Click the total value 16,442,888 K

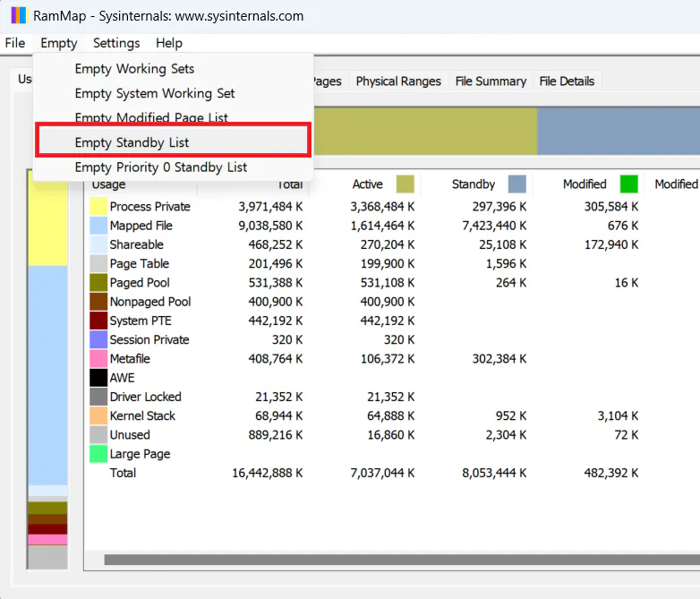tap(268, 473)
